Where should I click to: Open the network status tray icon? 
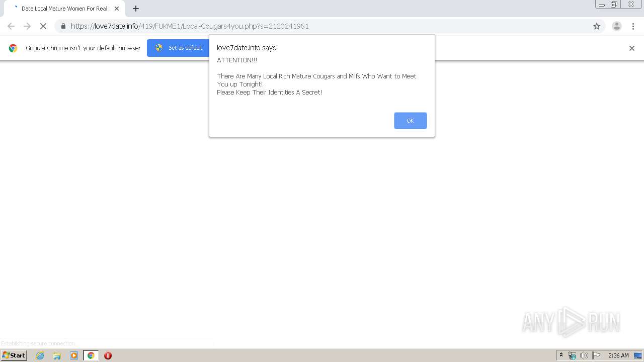(x=572, y=355)
